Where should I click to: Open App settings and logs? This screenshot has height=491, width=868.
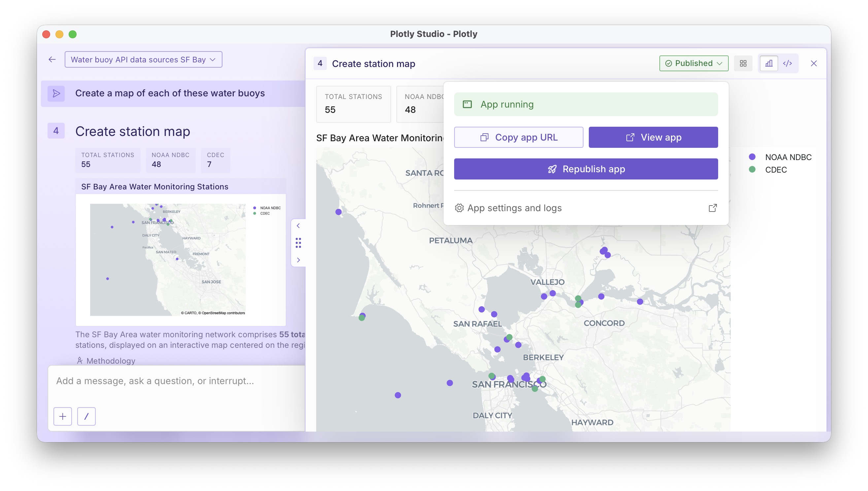click(586, 208)
